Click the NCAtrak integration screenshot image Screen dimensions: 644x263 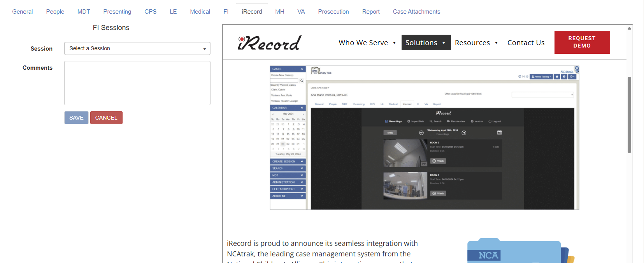pos(425,138)
